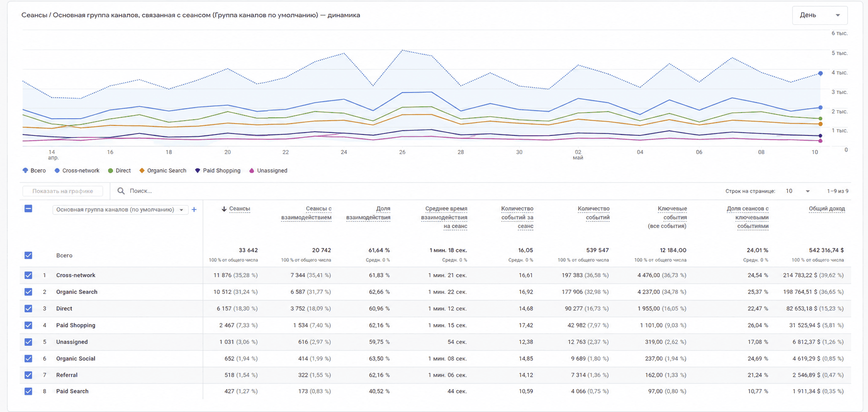This screenshot has width=868, height=412.
Task: Toggle the select-all header checkbox
Action: coord(28,209)
